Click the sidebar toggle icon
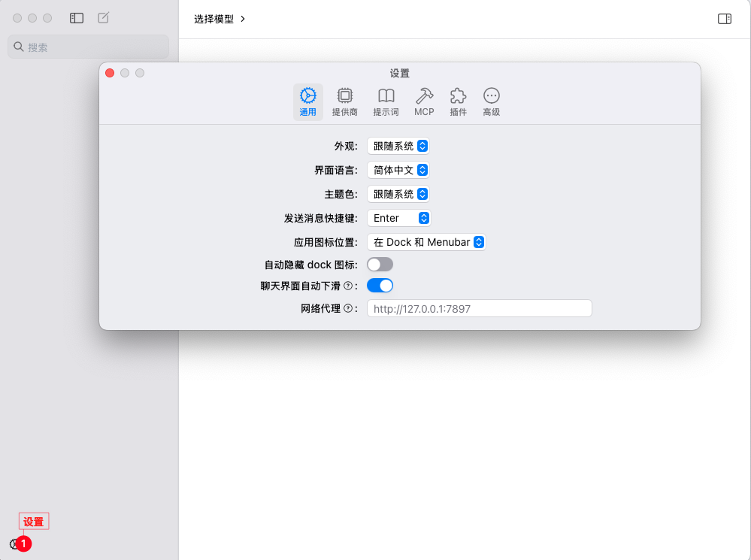 [77, 18]
